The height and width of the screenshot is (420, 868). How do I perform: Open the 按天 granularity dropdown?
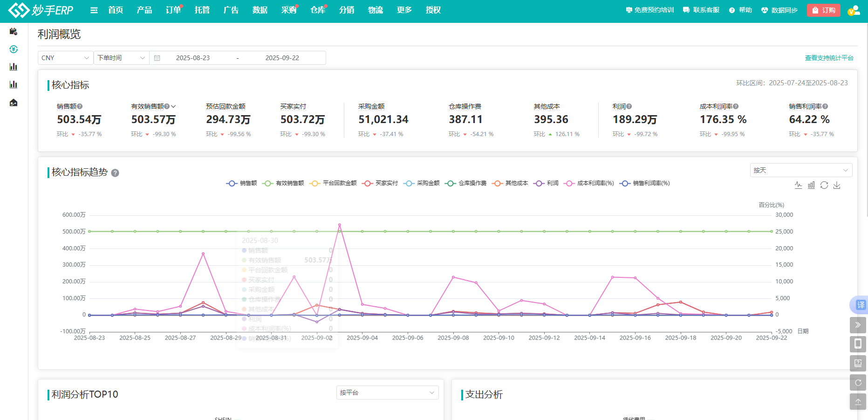click(801, 170)
